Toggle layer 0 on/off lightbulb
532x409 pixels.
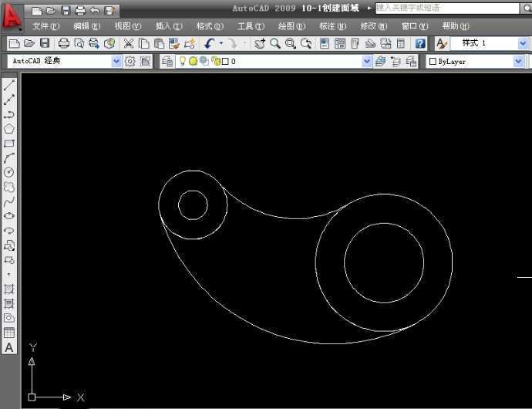point(182,61)
